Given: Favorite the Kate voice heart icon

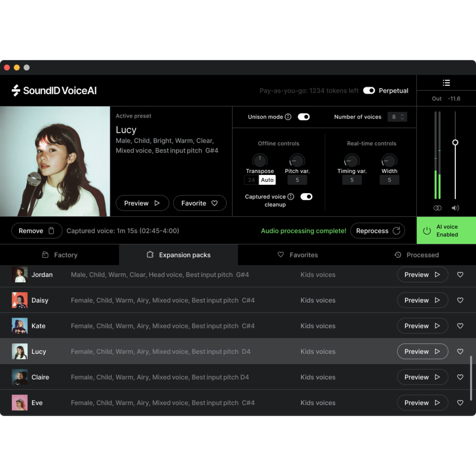Looking at the screenshot, I should coord(460,326).
